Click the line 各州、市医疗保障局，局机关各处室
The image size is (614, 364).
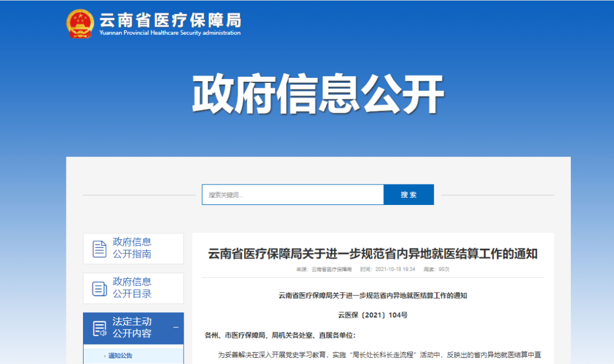click(x=280, y=335)
